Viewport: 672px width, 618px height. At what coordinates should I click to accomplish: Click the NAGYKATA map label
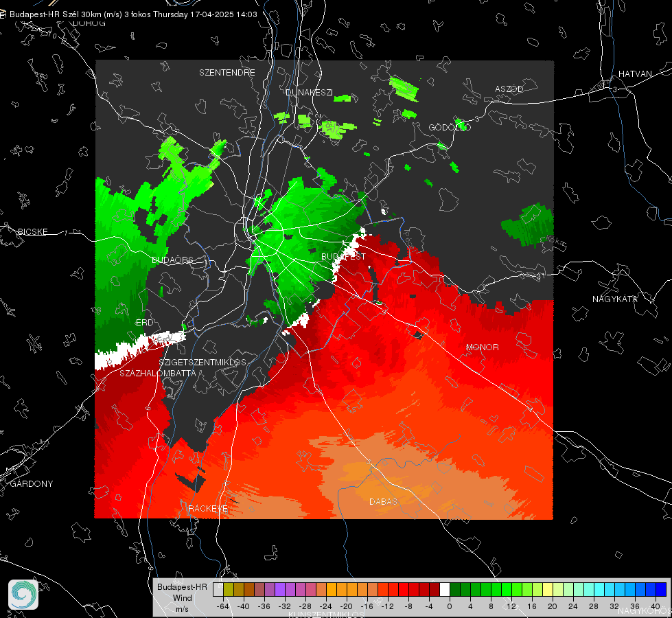(614, 299)
